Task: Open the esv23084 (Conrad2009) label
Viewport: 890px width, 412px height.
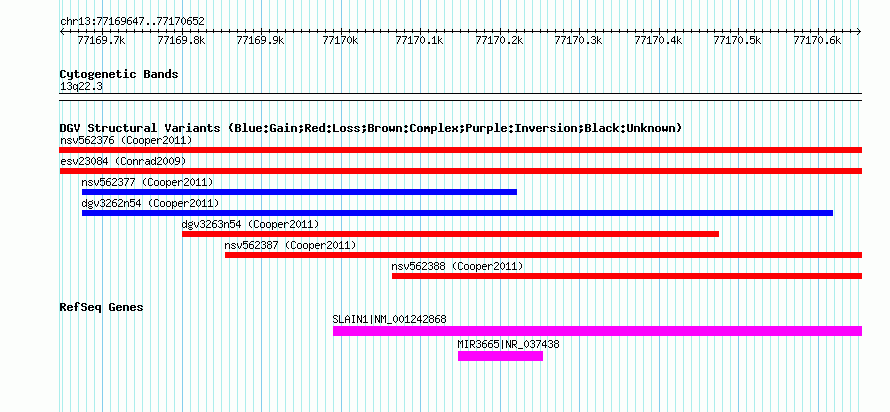Action: click(123, 161)
